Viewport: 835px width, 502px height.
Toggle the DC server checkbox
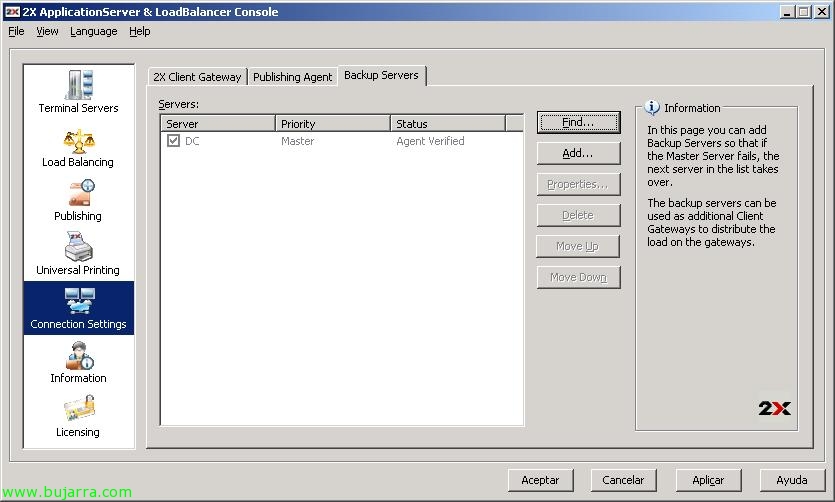tap(173, 141)
